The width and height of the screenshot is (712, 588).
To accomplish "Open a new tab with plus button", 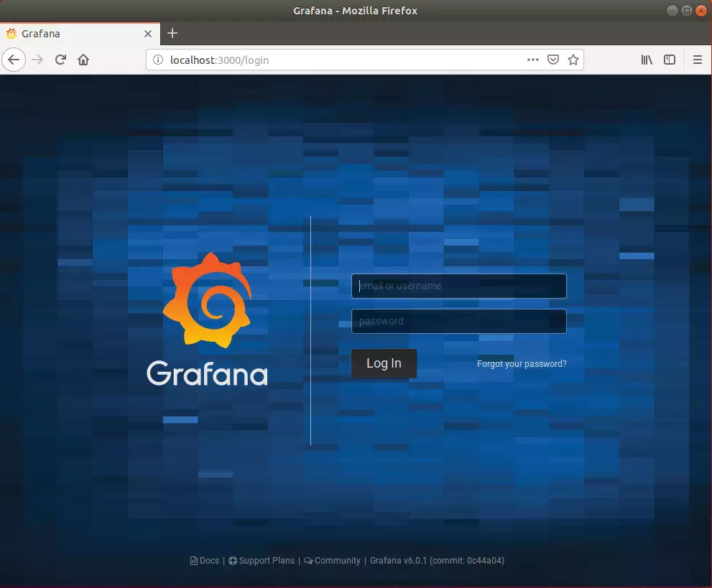I will tap(172, 33).
